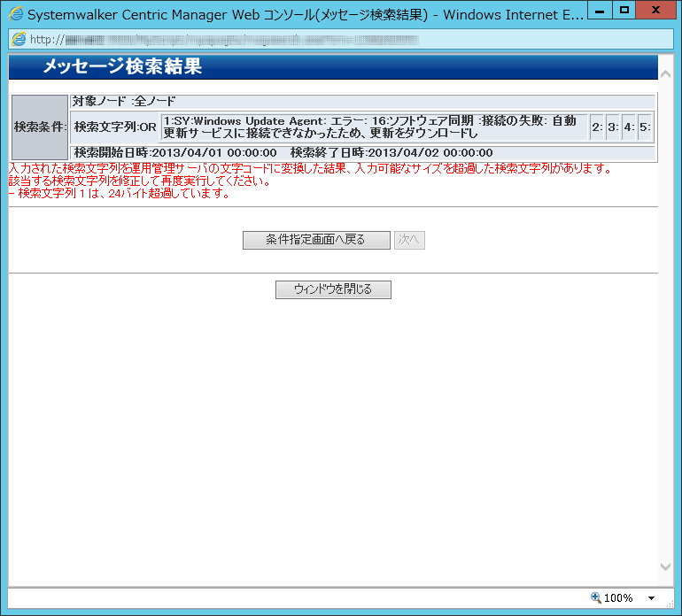Click the first red error message line

[311, 169]
